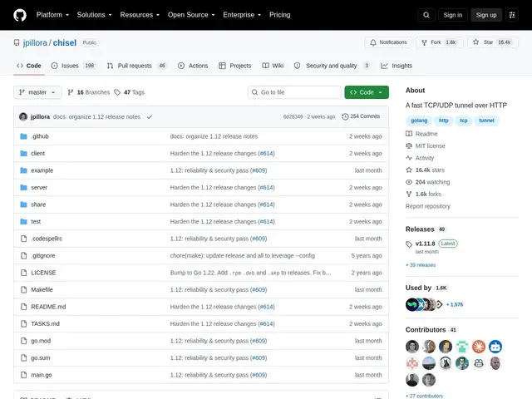Click the book icon beside Readme

click(x=409, y=134)
